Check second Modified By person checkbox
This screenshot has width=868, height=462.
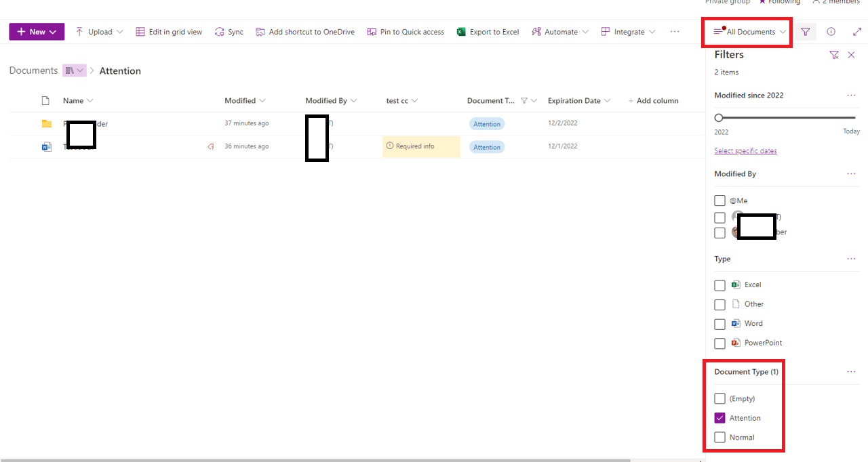720,217
